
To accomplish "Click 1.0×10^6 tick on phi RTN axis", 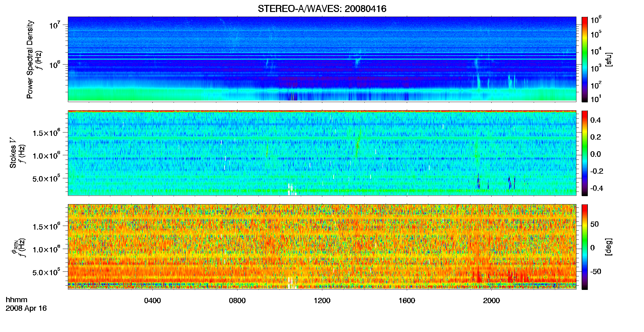I will (46, 250).
